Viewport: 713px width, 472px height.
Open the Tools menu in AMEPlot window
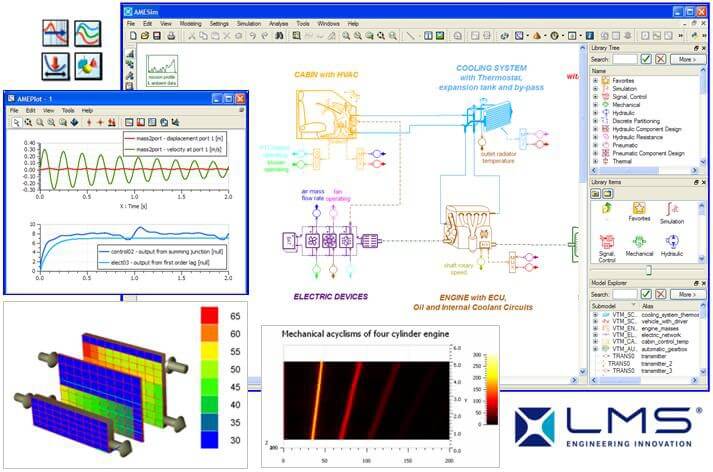[68, 110]
